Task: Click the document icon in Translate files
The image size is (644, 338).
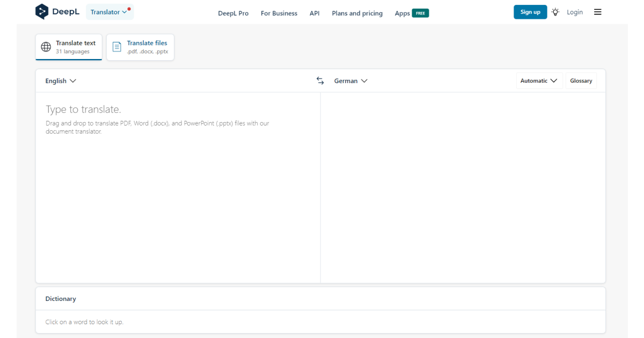Action: pos(116,47)
